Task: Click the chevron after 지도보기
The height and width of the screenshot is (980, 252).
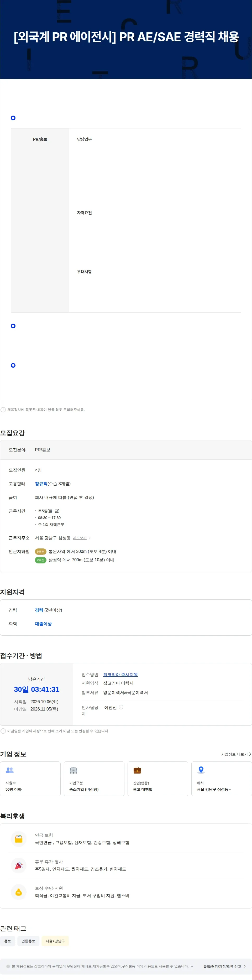Action: [90, 538]
